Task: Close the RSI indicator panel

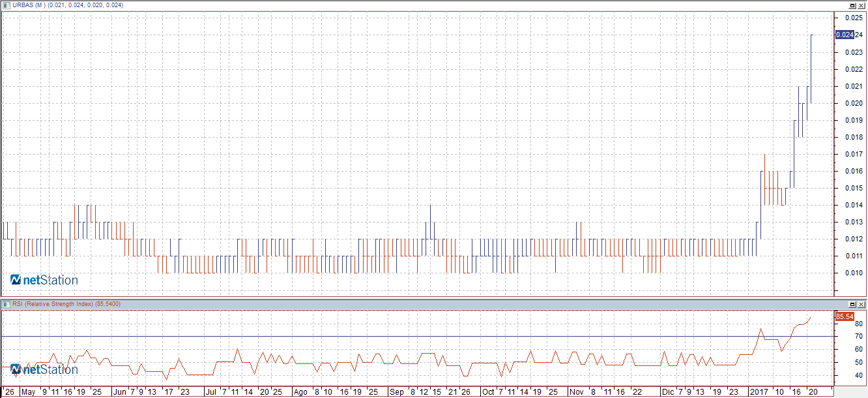Action: [861, 305]
